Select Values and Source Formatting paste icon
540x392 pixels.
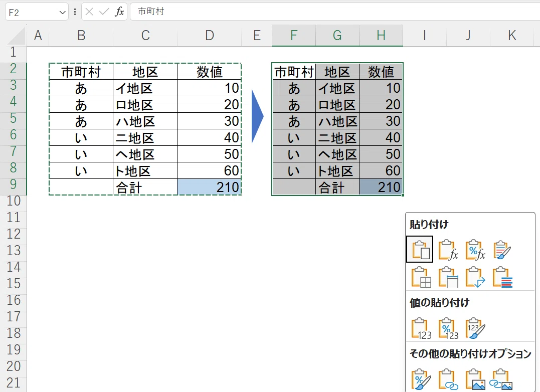[x=475, y=328]
